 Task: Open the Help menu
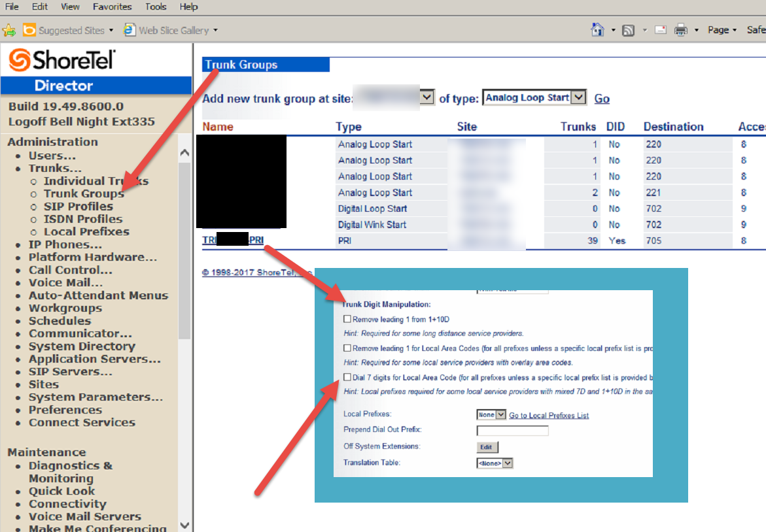click(x=188, y=7)
